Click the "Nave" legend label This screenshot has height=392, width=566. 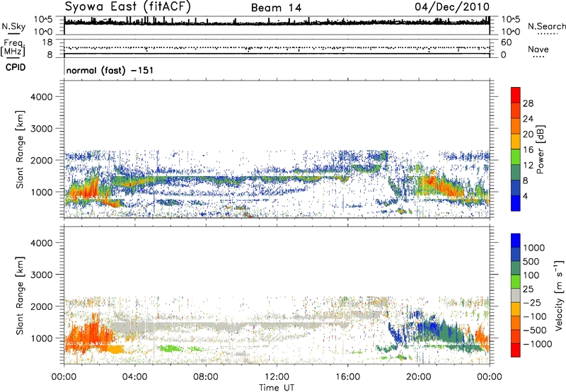(x=538, y=49)
